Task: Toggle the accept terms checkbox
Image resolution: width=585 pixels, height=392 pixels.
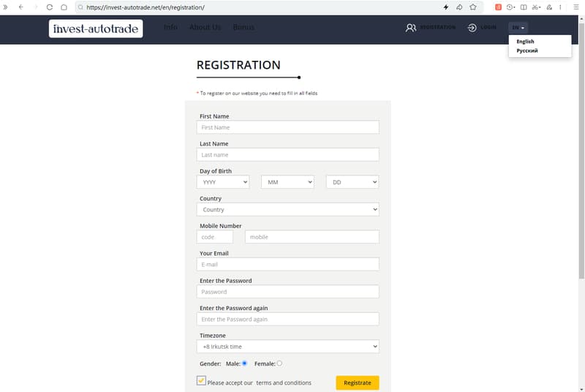Action: tap(201, 380)
